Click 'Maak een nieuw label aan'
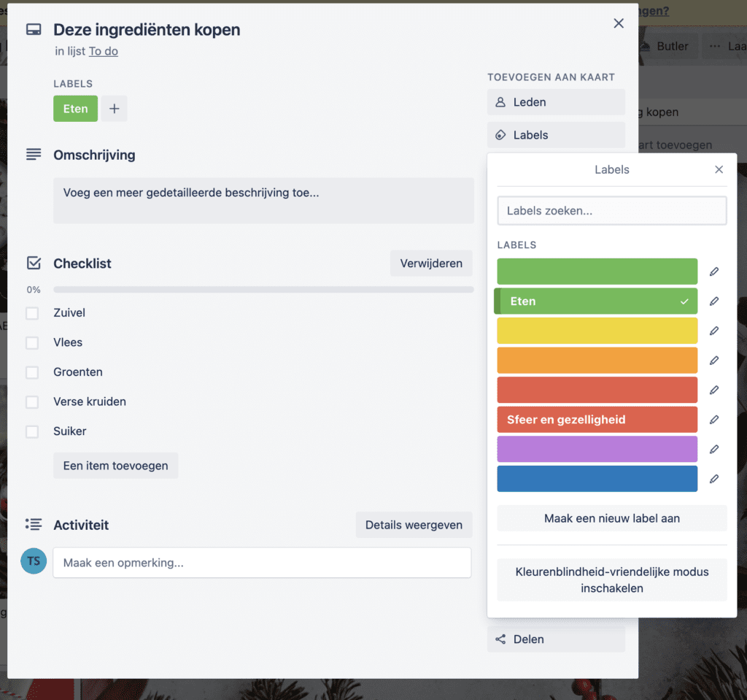747x700 pixels. tap(612, 518)
